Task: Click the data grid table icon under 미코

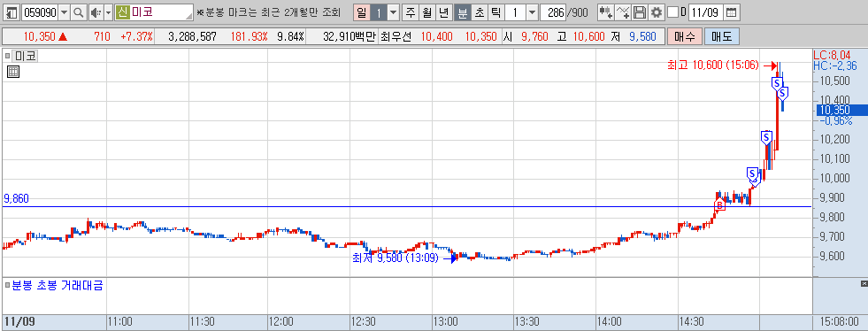Action: tap(13, 72)
